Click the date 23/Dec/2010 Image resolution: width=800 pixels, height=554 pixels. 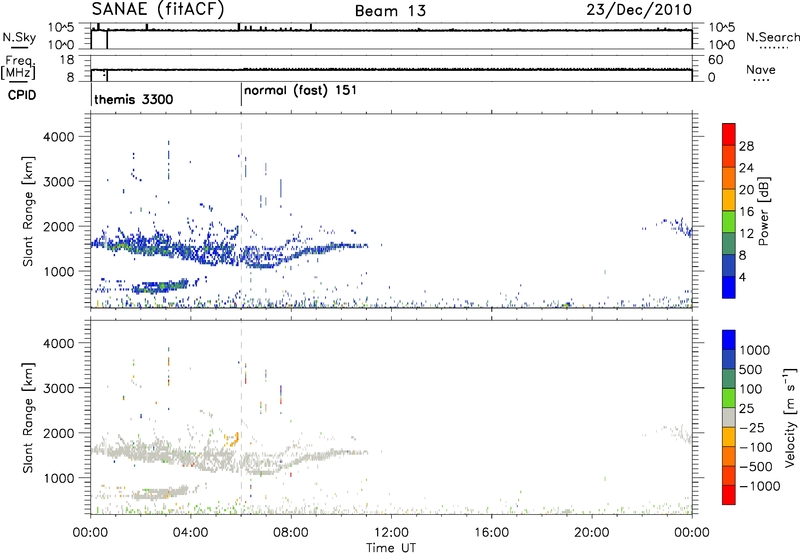(x=639, y=10)
